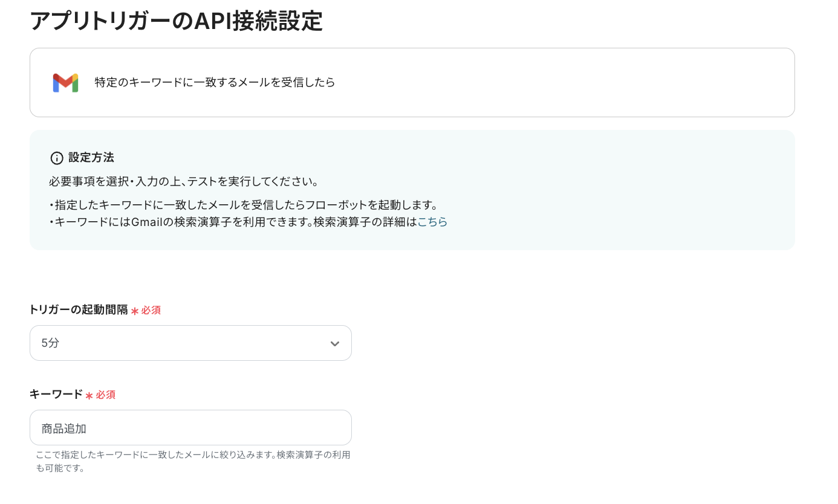Focus the キーワード field containing 商品追加

coord(190,428)
